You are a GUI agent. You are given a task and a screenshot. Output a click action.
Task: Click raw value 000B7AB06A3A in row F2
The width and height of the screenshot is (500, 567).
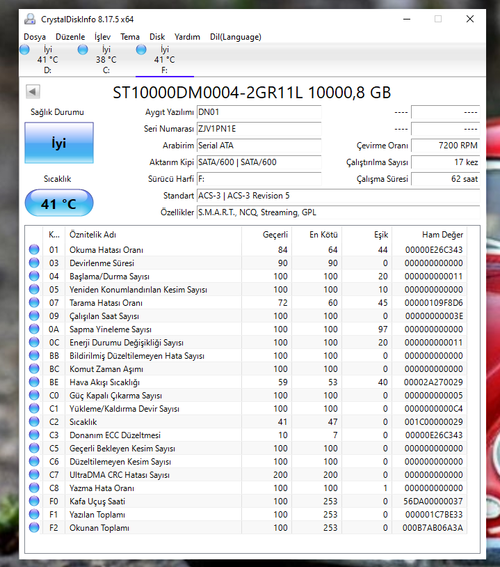(433, 528)
